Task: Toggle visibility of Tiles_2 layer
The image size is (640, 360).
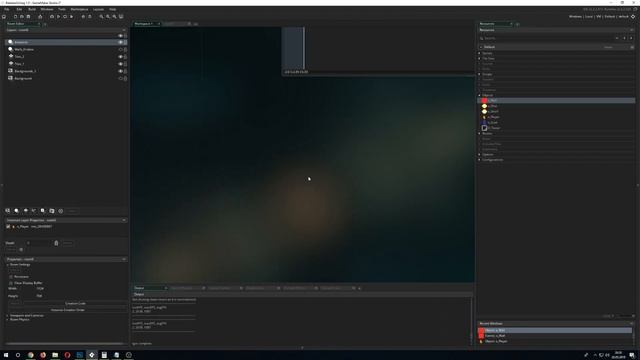Action: (x=120, y=57)
